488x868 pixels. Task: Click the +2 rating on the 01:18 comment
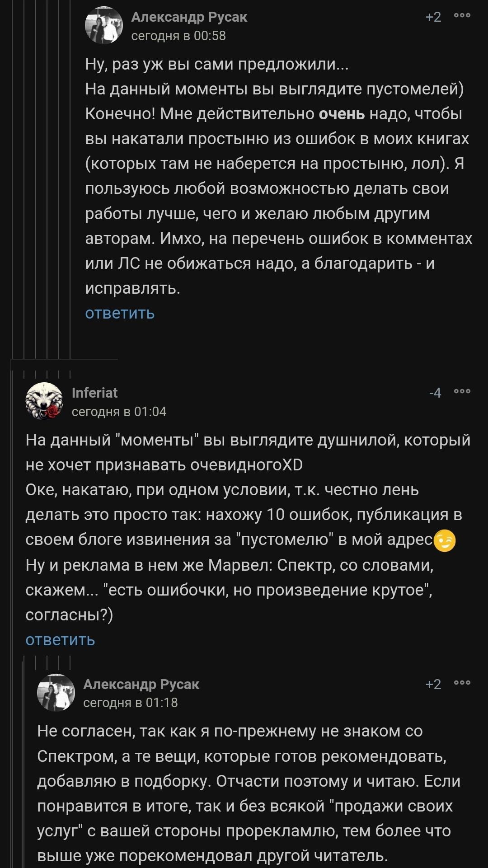click(x=433, y=685)
